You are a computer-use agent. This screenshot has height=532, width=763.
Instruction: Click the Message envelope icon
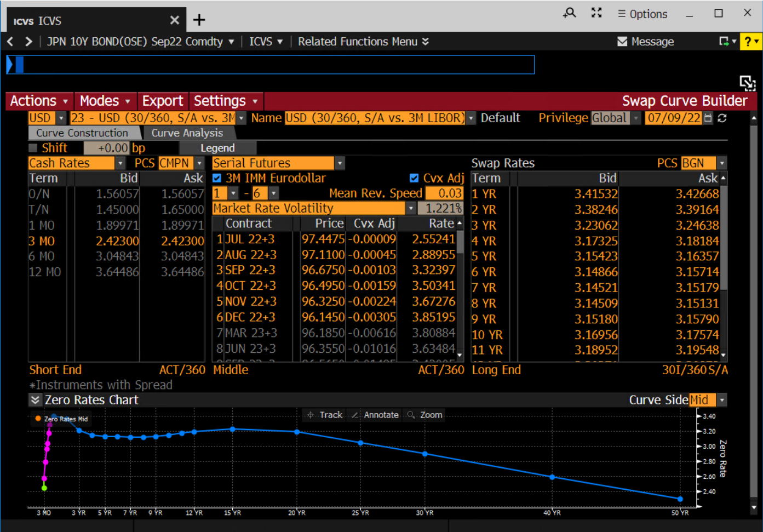coord(622,42)
